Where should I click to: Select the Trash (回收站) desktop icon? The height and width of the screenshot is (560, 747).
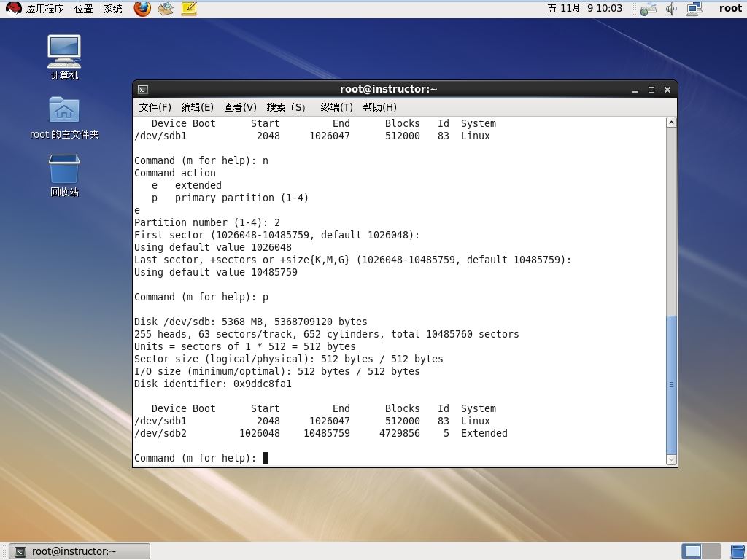64,175
